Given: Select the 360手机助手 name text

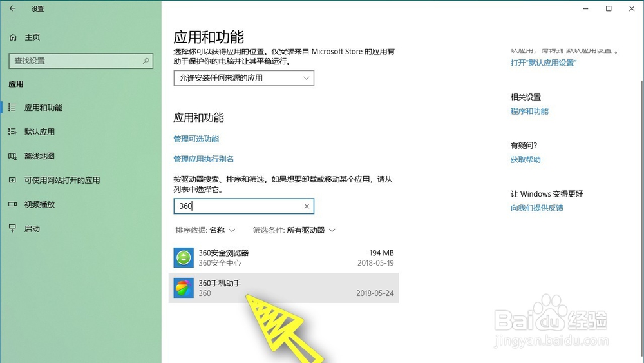Looking at the screenshot, I should click(x=220, y=283).
